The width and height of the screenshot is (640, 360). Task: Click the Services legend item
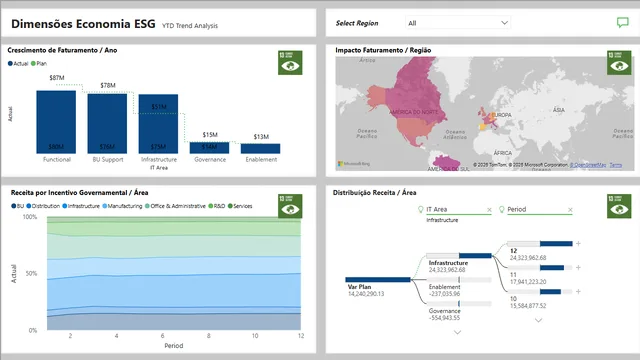click(240, 206)
